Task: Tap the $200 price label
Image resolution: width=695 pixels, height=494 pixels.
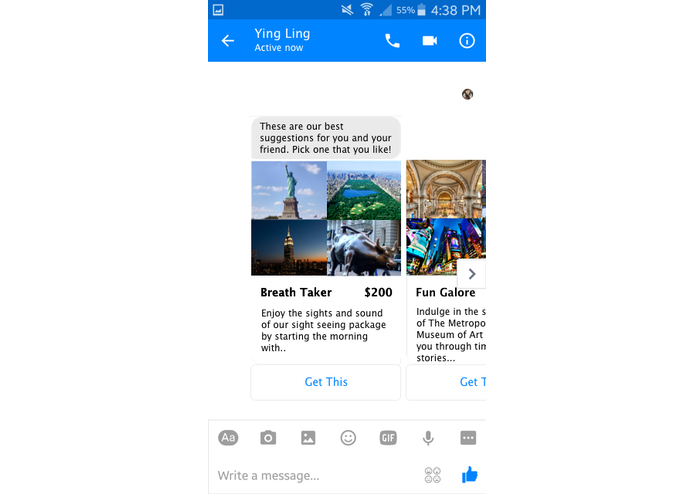Action: [378, 292]
